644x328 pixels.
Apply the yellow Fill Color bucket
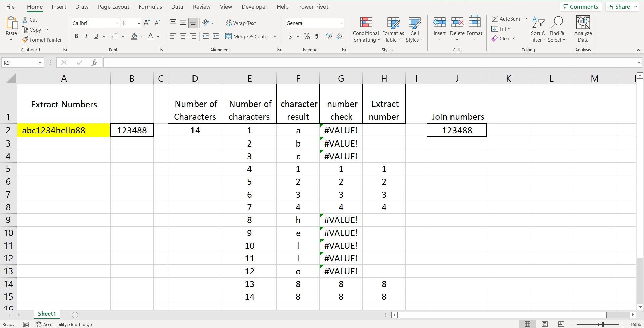134,36
